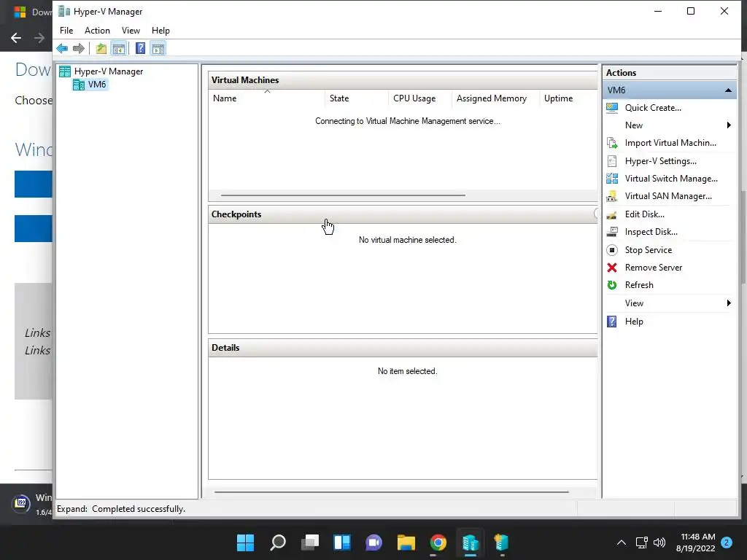This screenshot has height=560, width=747.
Task: Toggle the Show/Hide Console Tree toolbar icon
Action: coord(119,49)
